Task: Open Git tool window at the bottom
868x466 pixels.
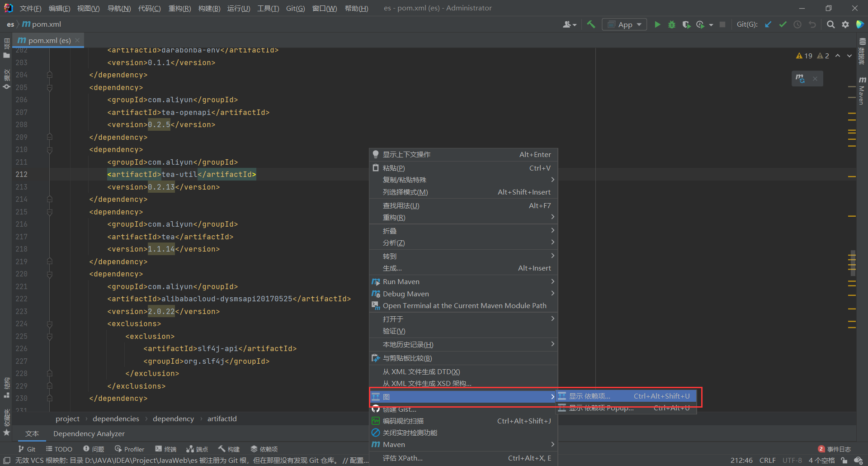Action: coord(27,449)
